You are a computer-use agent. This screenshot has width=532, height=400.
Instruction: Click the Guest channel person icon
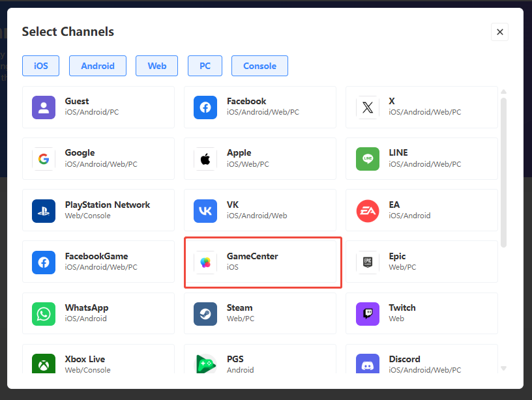[44, 107]
